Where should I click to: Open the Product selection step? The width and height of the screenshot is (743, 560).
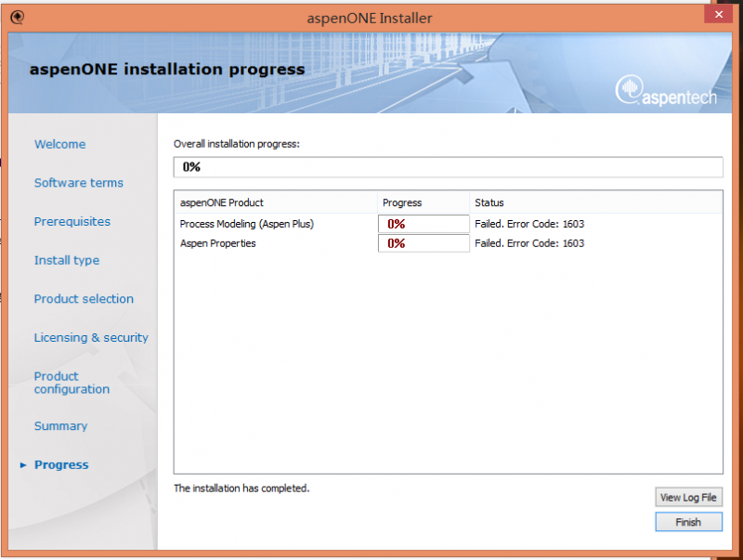(84, 298)
